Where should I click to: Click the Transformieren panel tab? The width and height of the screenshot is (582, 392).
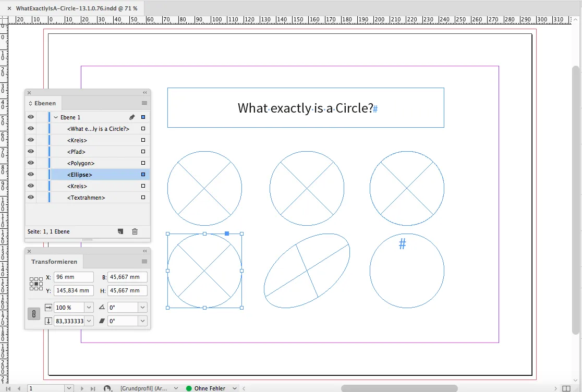coord(54,261)
